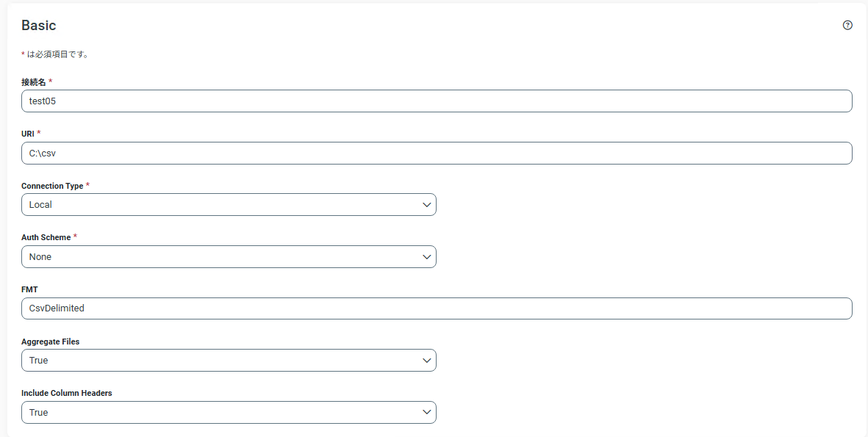Focus the 接続名 field containing test05
868x437 pixels.
437,101
